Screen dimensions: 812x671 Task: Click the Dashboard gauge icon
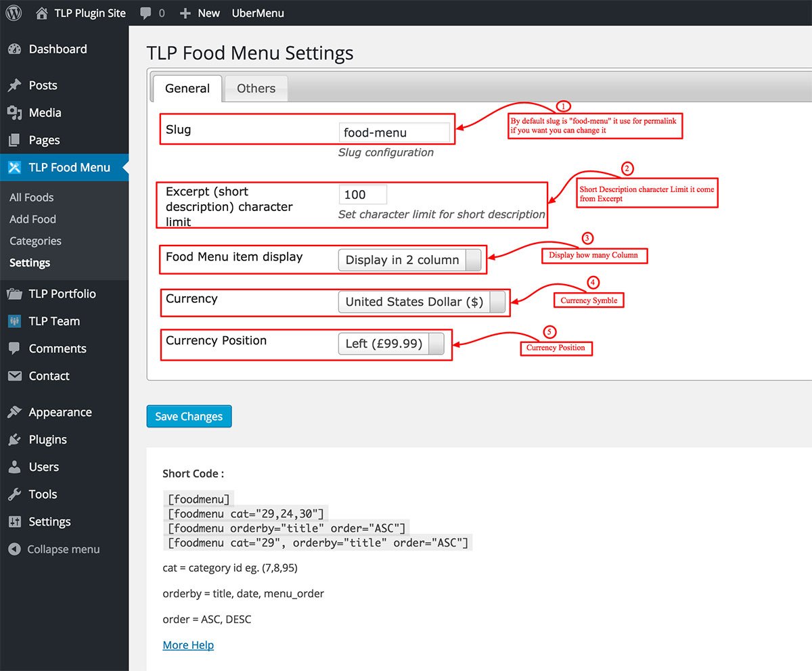[14, 49]
